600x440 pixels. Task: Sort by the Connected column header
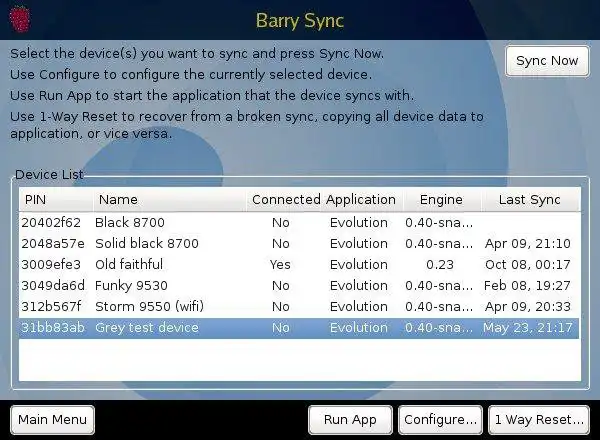(x=286, y=200)
